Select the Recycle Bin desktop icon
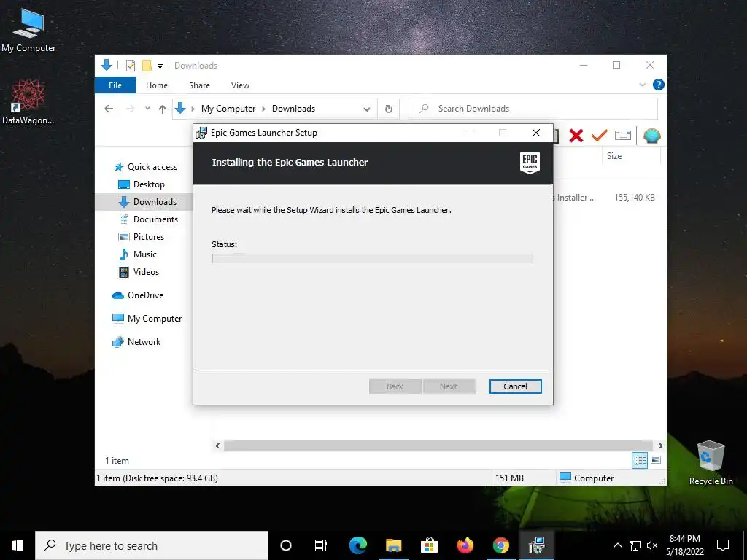This screenshot has height=560, width=747. point(711,463)
